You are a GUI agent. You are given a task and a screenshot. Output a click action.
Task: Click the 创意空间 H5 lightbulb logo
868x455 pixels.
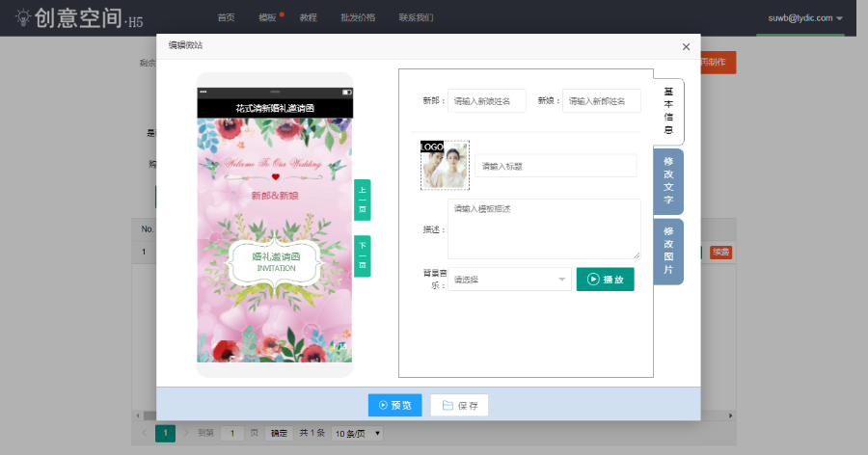point(79,18)
